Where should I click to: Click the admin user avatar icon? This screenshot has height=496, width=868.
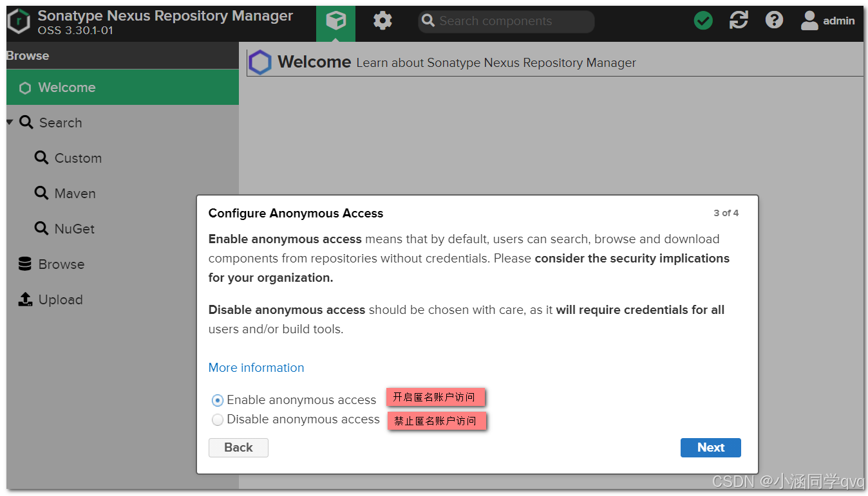pyautogui.click(x=809, y=21)
